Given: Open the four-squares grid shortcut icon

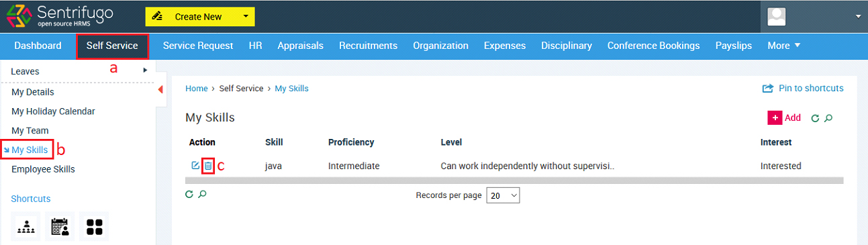Looking at the screenshot, I should (94, 227).
